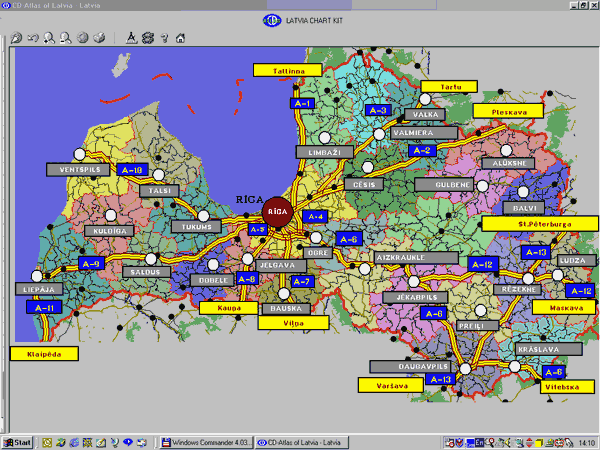Click the blue A-7 road label
600x450 pixels.
point(302,282)
